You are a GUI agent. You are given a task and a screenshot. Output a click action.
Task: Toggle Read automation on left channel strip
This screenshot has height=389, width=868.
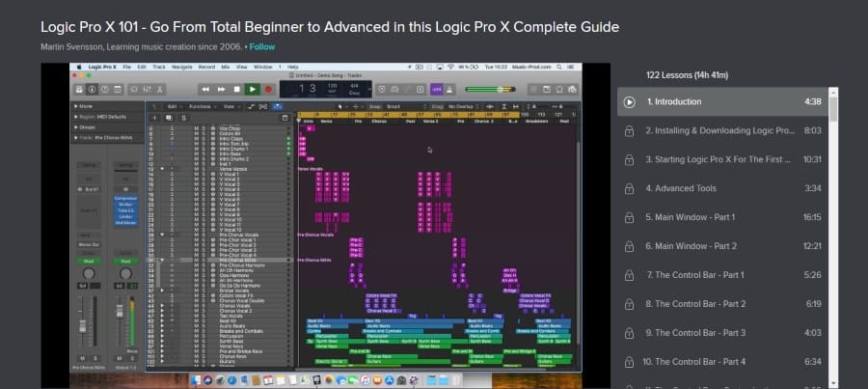coord(89,261)
